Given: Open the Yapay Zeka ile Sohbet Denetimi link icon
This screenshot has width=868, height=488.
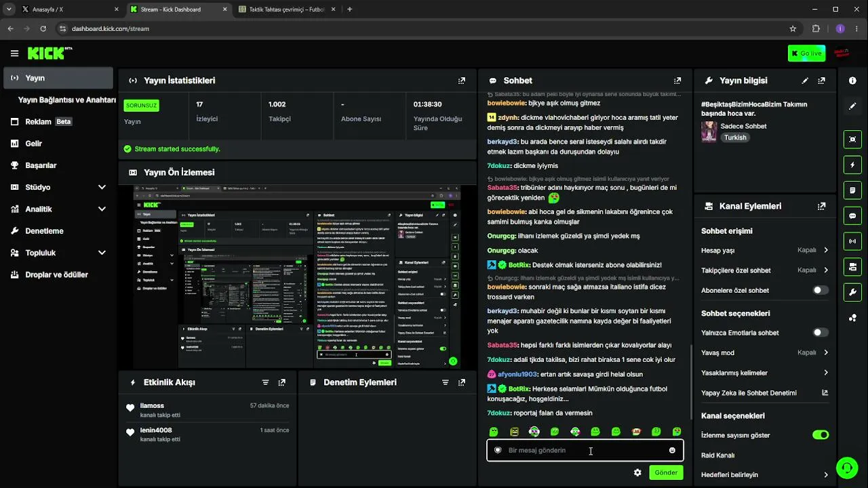Looking at the screenshot, I should coord(825,392).
